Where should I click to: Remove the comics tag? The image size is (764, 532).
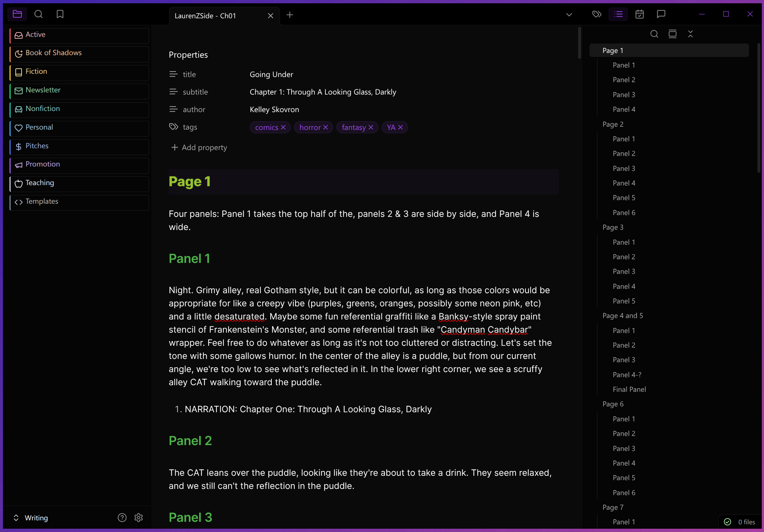pos(283,127)
